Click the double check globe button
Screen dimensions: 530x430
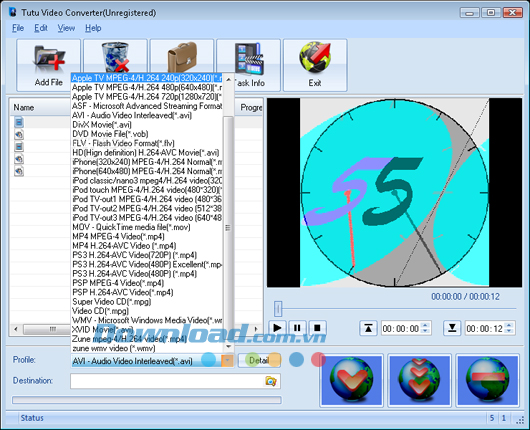coord(419,380)
